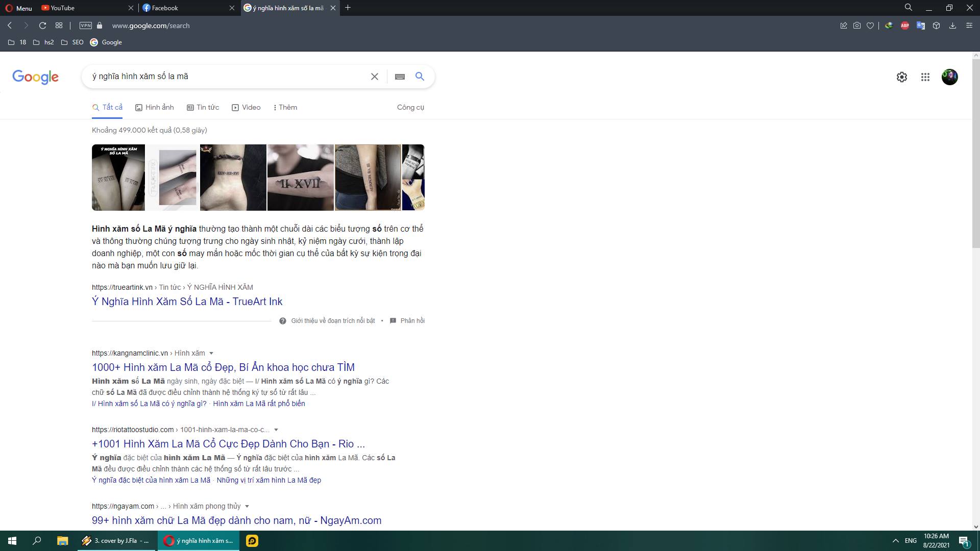980x551 pixels.
Task: Open Google search settings gear
Action: pyautogui.click(x=902, y=77)
